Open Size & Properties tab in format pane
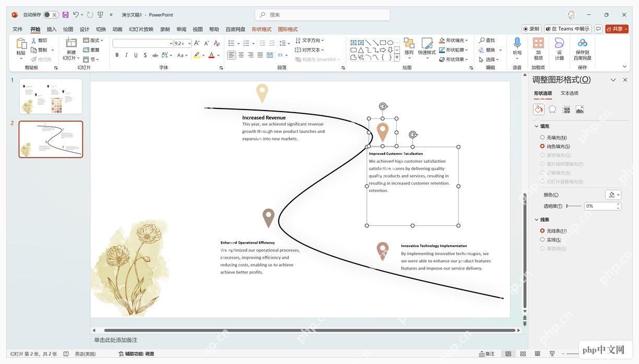Screen dimensions: 639x364 (566, 109)
